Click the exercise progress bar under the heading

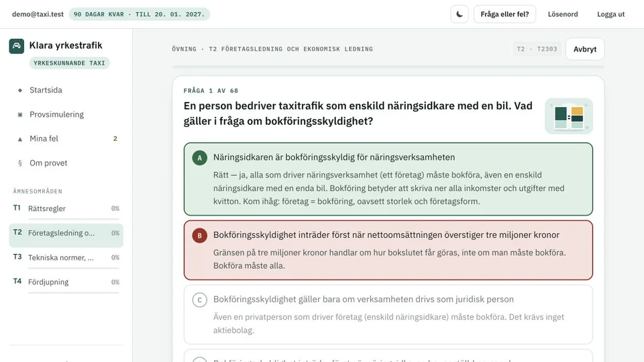(388, 66)
